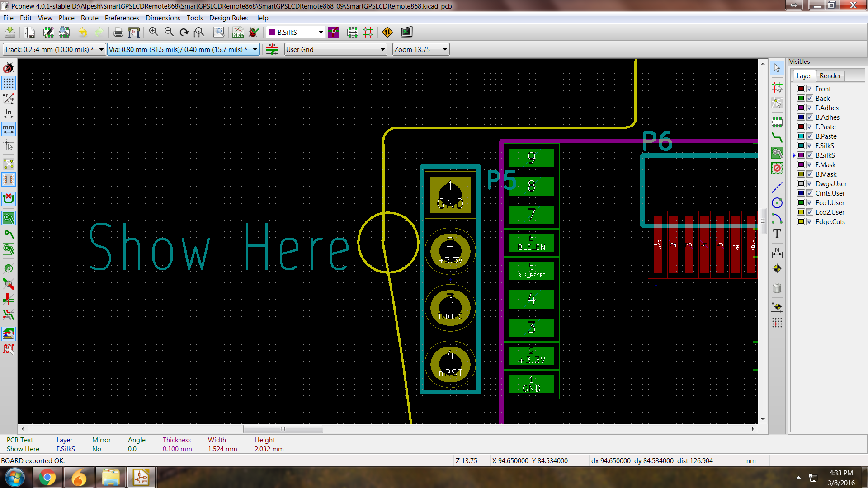The height and width of the screenshot is (488, 868).
Task: Select the Add circle graphic tool
Action: tap(777, 203)
